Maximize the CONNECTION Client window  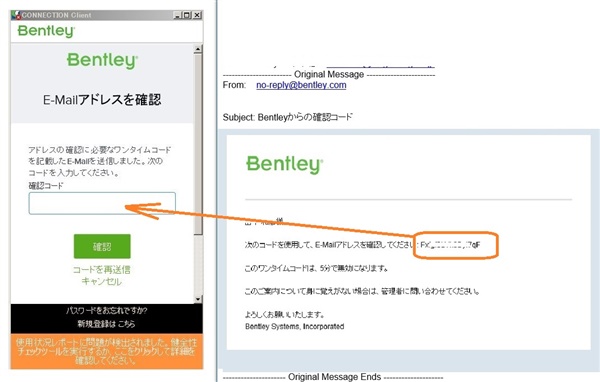pyautogui.click(x=187, y=15)
